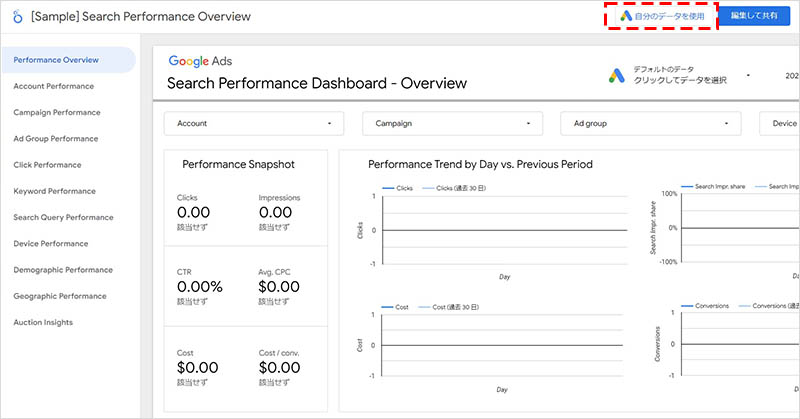Select the default data source picker
The height and width of the screenshot is (419, 800).
(x=680, y=75)
